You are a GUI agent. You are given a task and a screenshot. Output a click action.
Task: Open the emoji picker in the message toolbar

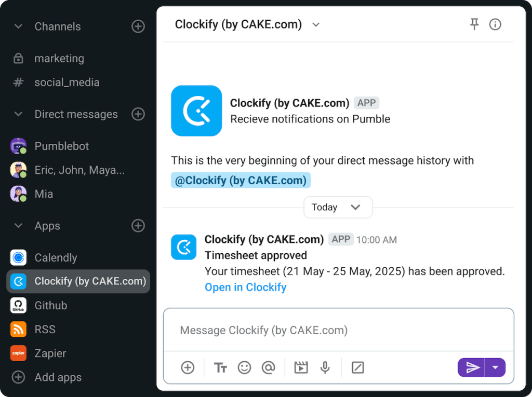(x=245, y=367)
